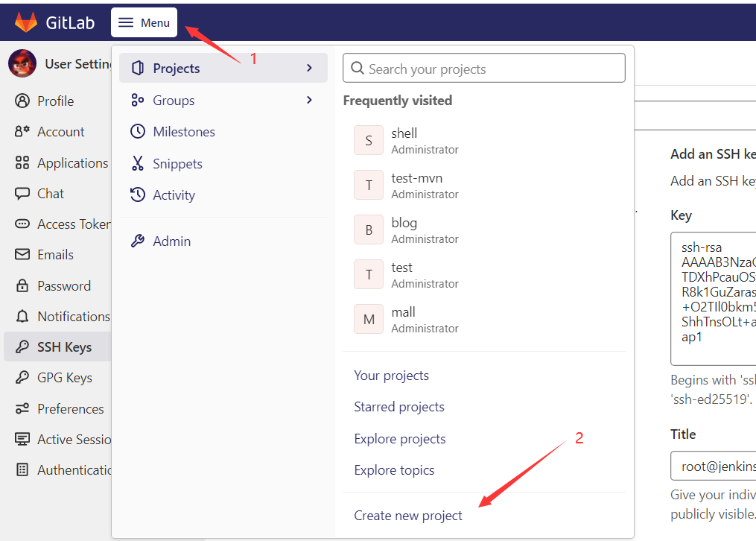Click the Title input field
Image resolution: width=756 pixels, height=541 pixels.
tap(713, 466)
